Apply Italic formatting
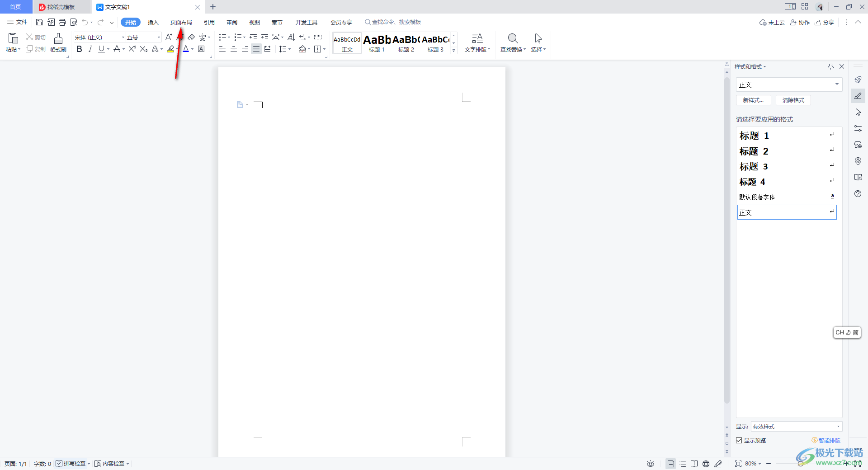868x470 pixels. [x=90, y=49]
